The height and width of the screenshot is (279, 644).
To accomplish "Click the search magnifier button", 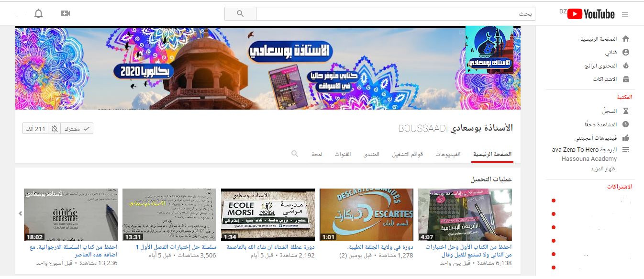I will [x=240, y=13].
